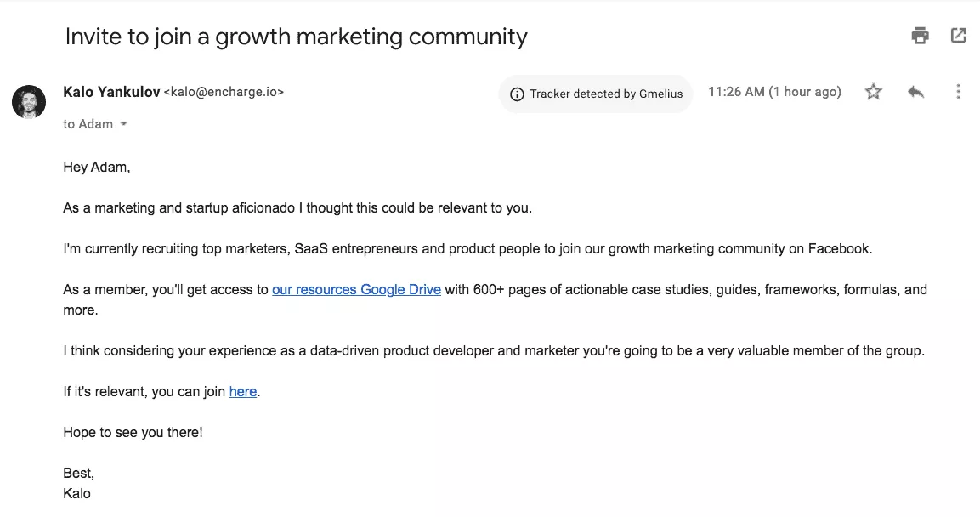
Task: Open email in new window icon
Action: (x=958, y=36)
